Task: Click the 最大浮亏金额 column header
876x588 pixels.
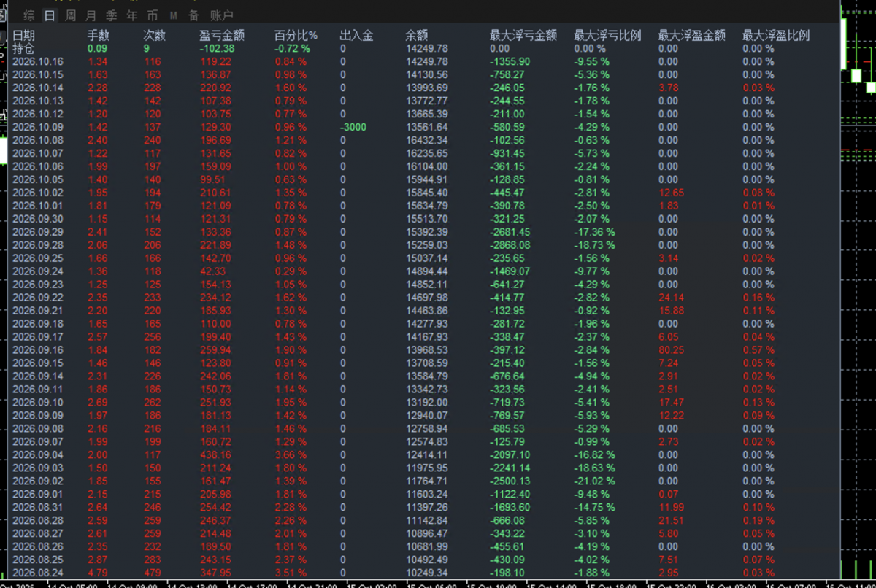Action: 523,35
